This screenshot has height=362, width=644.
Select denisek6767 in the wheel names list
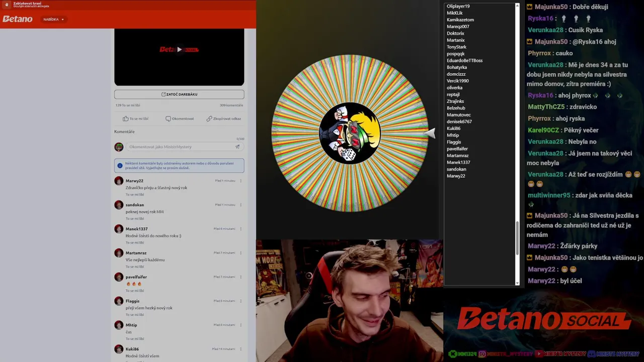click(459, 121)
